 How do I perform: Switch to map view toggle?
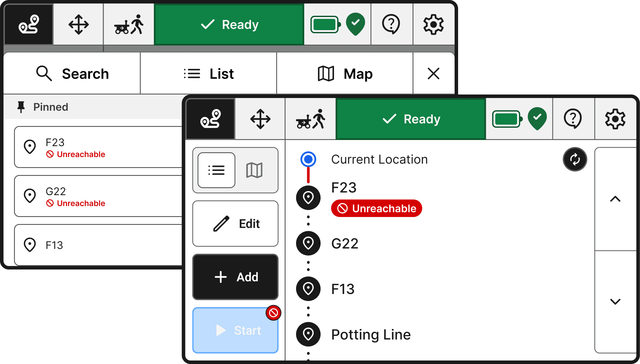254,170
